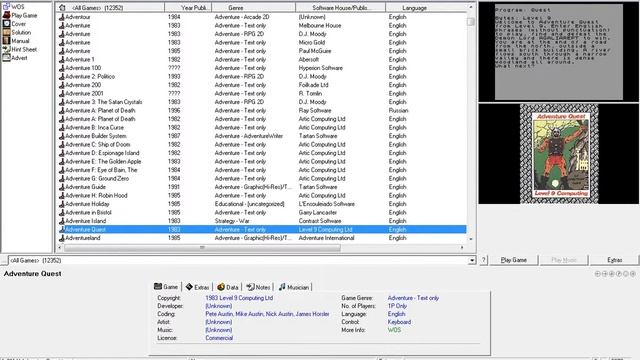Open the Advert sidebar item
This screenshot has width=640, height=360.
(15, 58)
